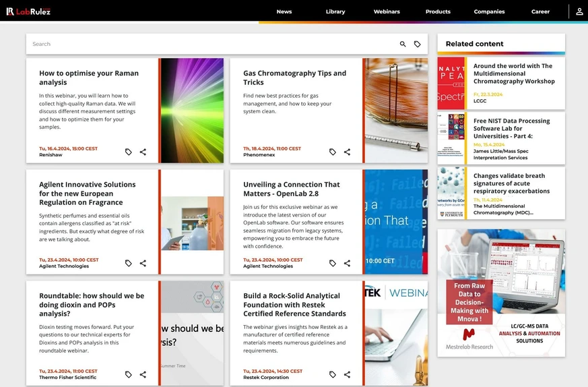Share the Agilent Fragrance Regulation webinar

(143, 263)
